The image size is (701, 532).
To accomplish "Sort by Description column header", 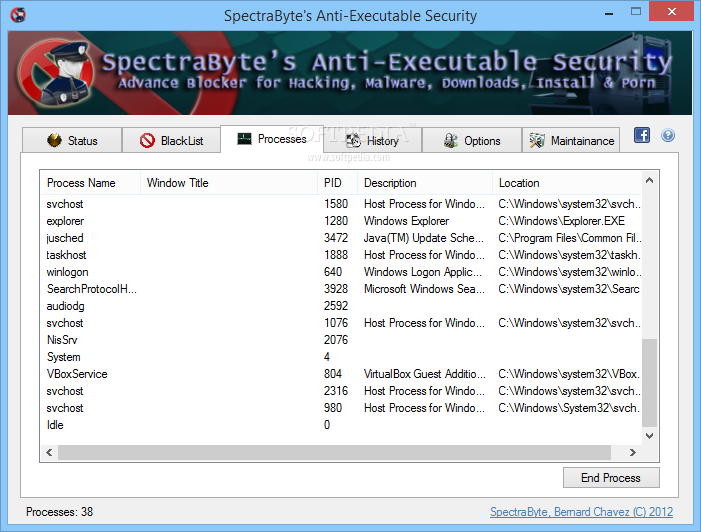I will [425, 183].
